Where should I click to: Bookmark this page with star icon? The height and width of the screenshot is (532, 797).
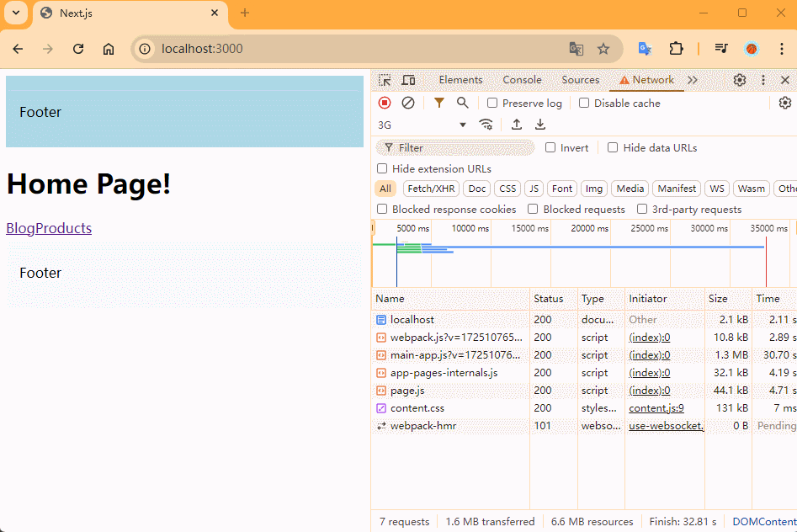603,49
